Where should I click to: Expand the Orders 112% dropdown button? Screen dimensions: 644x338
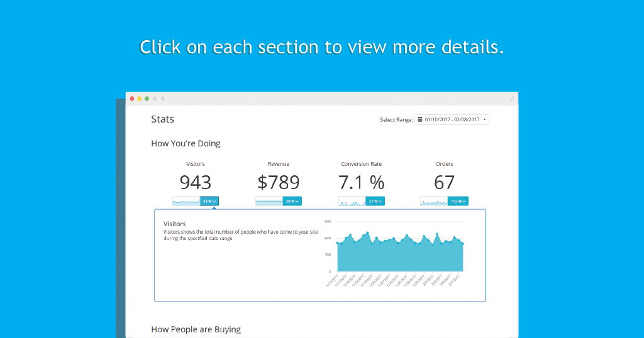[x=458, y=202]
